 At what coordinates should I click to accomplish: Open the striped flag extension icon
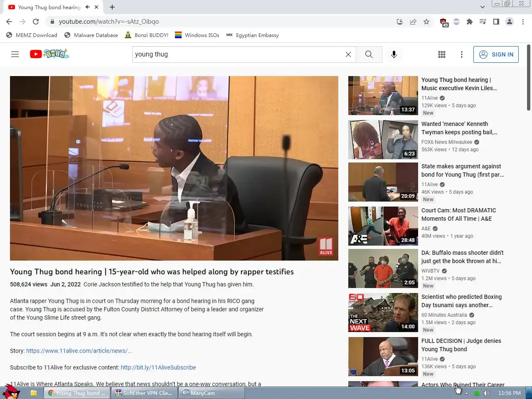(456, 22)
